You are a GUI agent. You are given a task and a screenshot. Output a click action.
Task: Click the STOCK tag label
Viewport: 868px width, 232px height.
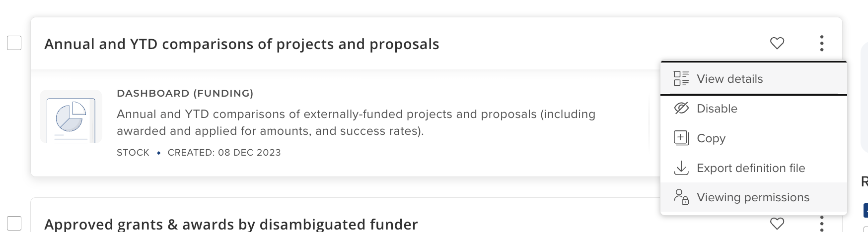(x=133, y=153)
